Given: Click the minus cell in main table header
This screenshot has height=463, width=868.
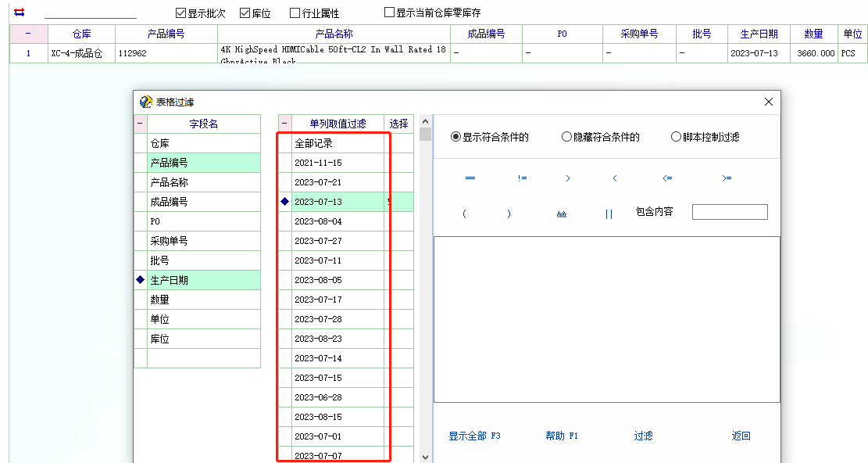Looking at the screenshot, I should (28, 34).
